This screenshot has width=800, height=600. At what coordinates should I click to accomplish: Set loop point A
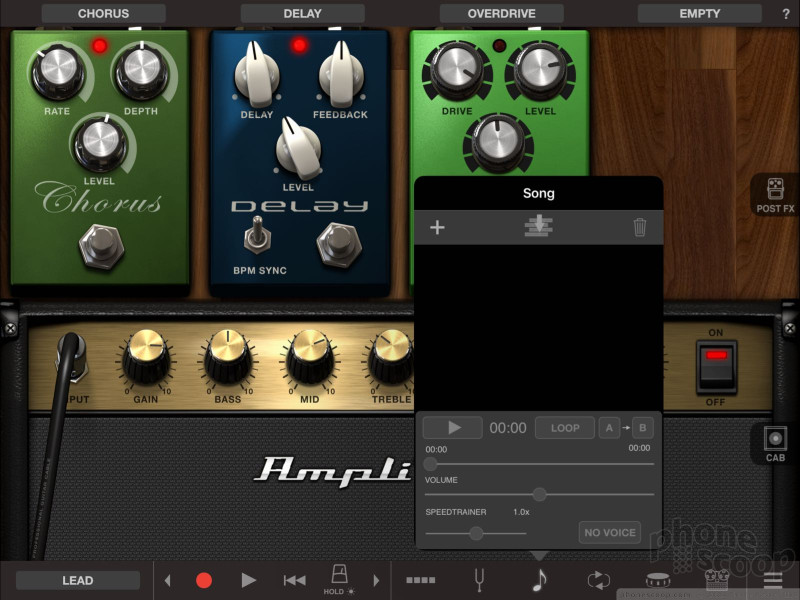[609, 428]
